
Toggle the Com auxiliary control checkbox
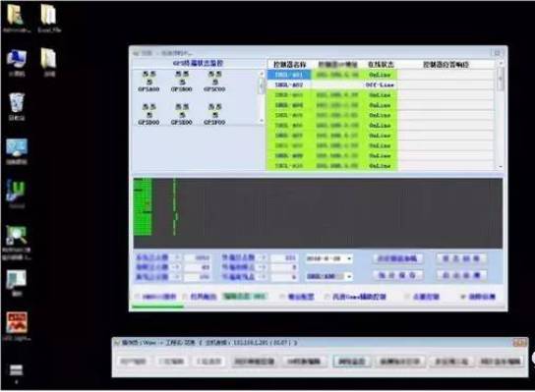(x=327, y=297)
